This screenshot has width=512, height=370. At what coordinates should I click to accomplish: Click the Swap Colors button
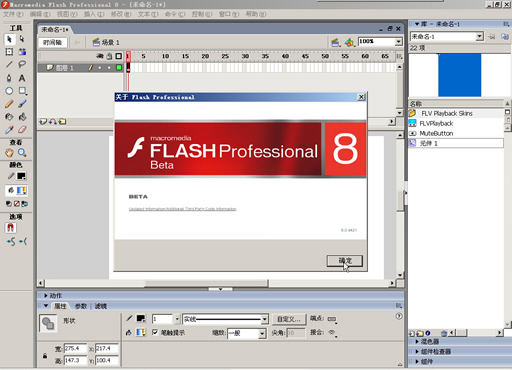25,204
